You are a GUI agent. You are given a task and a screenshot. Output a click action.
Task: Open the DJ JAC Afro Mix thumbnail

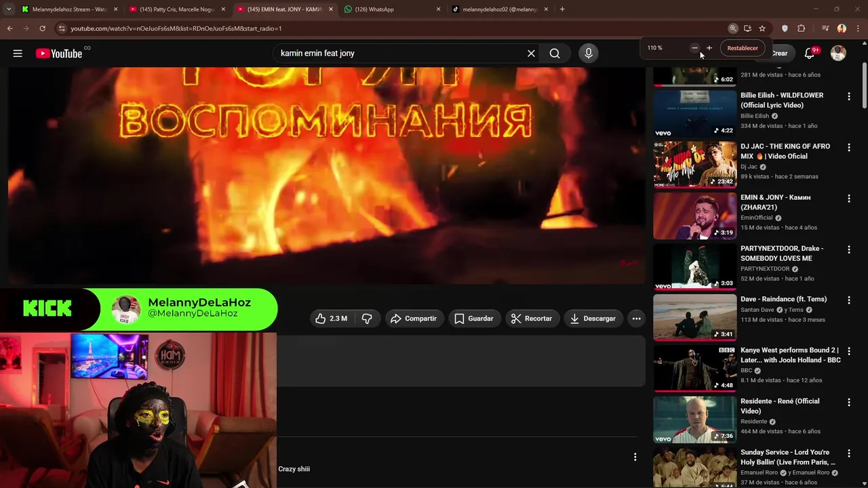(x=694, y=164)
